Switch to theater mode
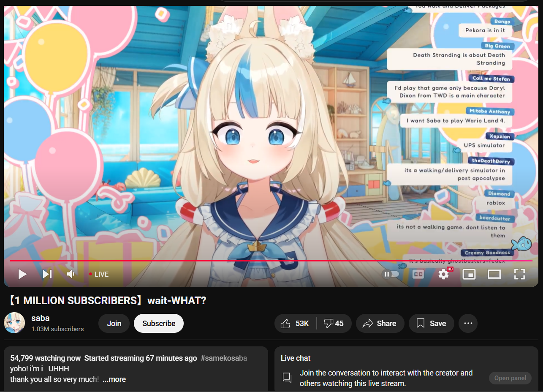The height and width of the screenshot is (392, 543). point(494,274)
